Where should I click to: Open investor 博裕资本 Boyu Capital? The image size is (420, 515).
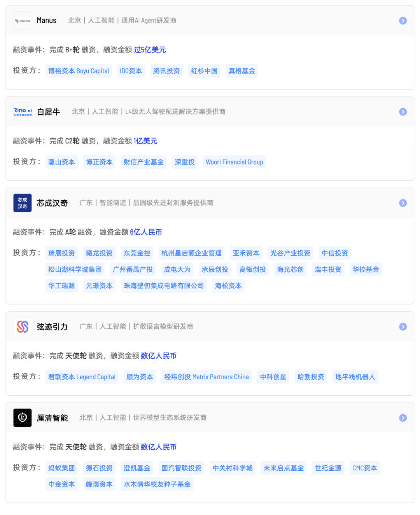click(79, 71)
